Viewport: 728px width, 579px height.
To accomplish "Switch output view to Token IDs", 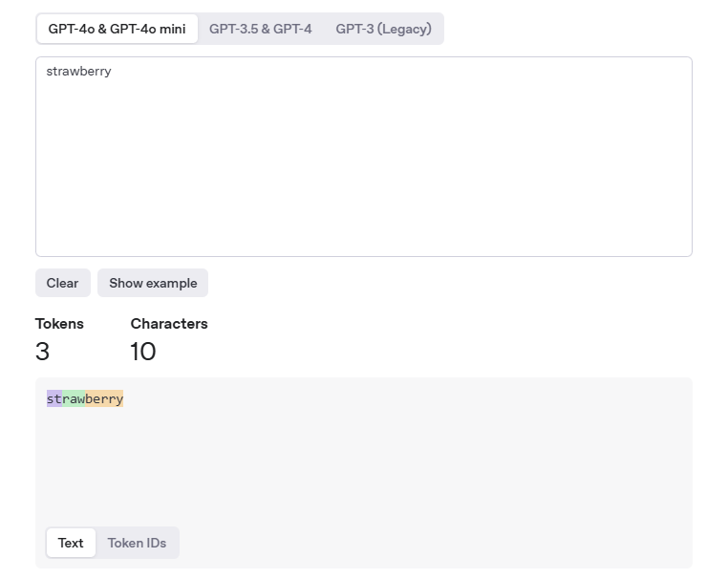I will [137, 543].
